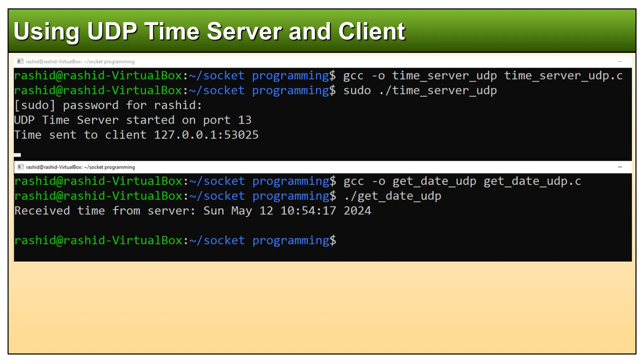Viewport: 644px width, 362px height.
Task: Click the 'sudo ./time_server_udp' command
Action: coord(420,90)
